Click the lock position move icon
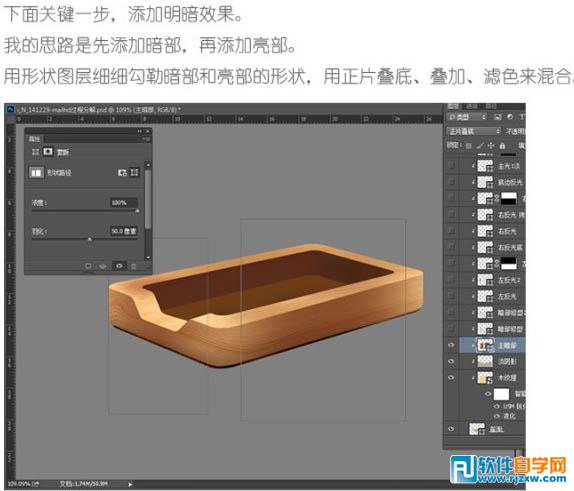The width and height of the screenshot is (574, 491). point(491,146)
